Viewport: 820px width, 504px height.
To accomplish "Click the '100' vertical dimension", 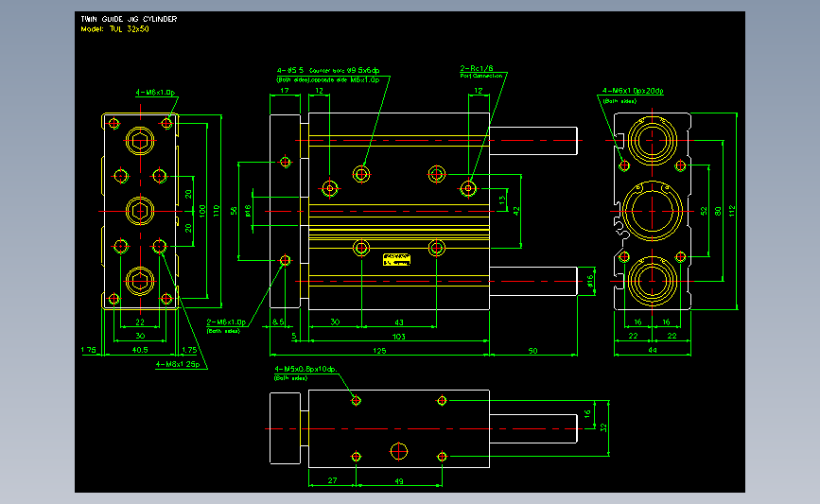I will pos(202,211).
